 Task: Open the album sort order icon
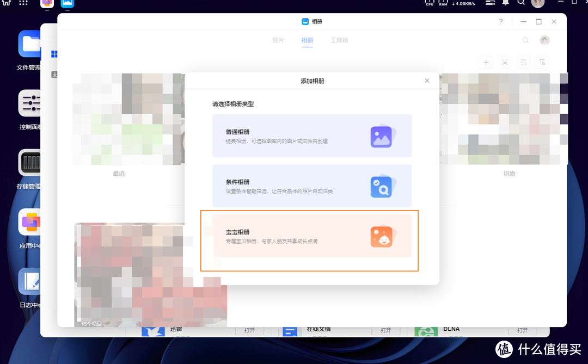click(x=523, y=62)
